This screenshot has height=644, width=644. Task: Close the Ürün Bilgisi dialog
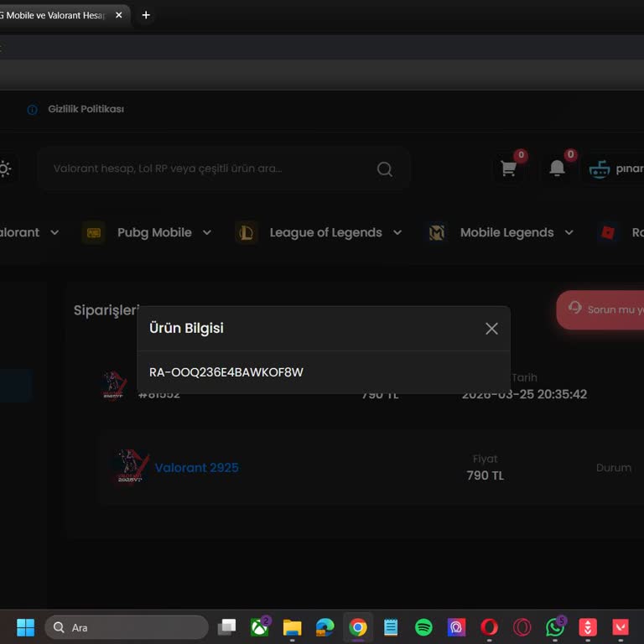[491, 328]
